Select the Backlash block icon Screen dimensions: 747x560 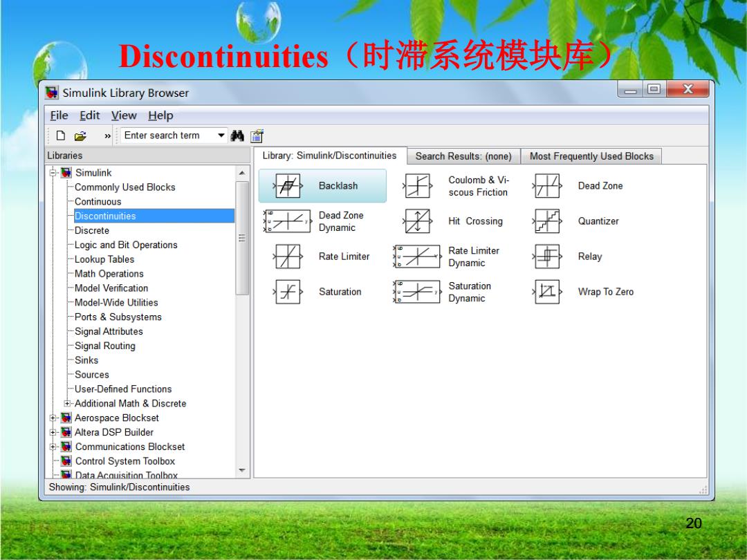coord(288,186)
